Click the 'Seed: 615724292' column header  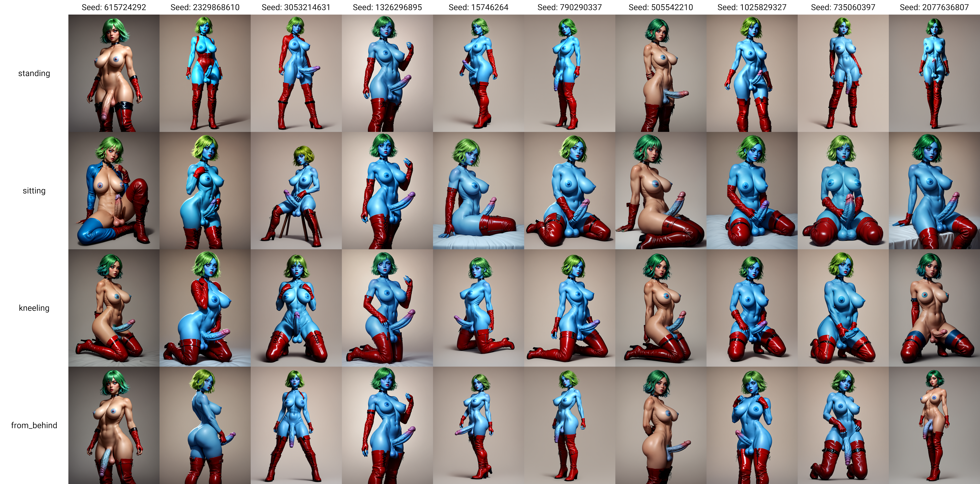tap(114, 7)
